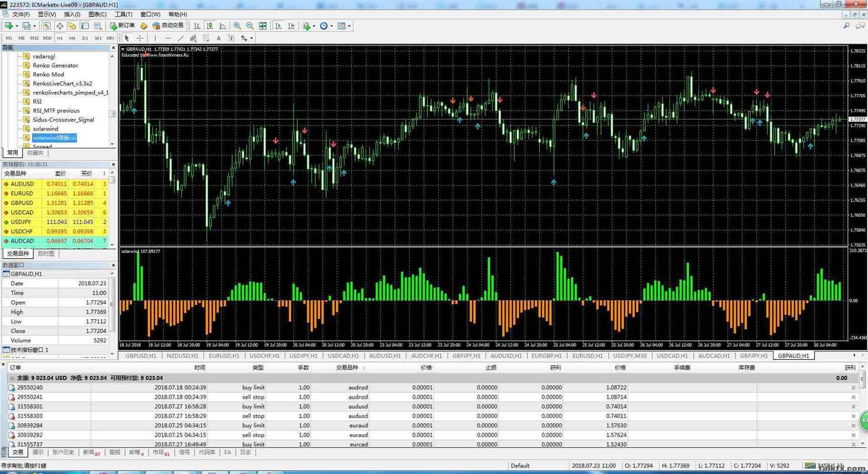This screenshot has height=474, width=868.
Task: Switch timeframe to H4
Action: (72, 38)
